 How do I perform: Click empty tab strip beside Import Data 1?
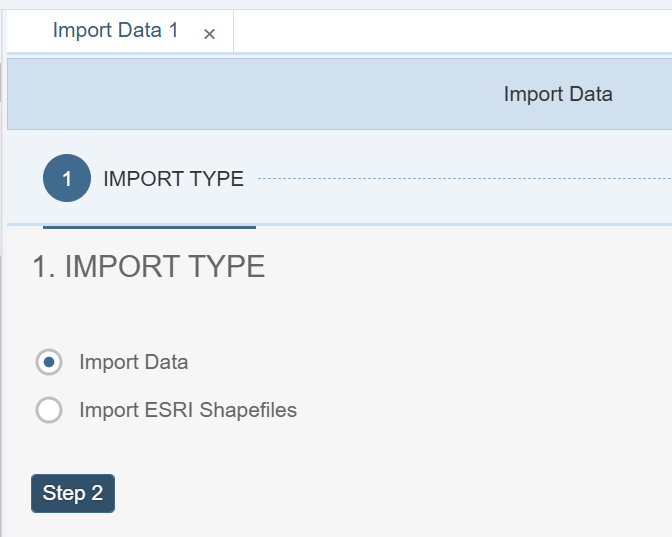point(450,31)
